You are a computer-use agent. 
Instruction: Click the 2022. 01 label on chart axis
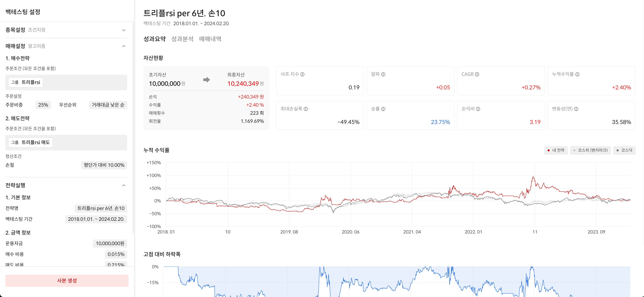tap(473, 232)
